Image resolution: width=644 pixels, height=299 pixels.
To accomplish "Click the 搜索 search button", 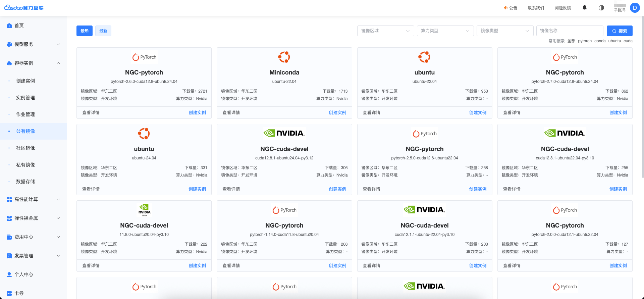I will point(620,31).
